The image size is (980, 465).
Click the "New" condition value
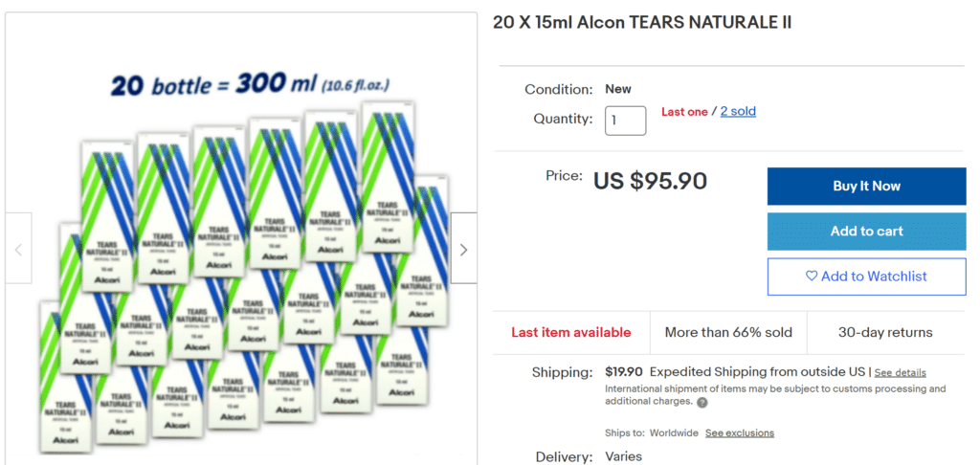[618, 89]
